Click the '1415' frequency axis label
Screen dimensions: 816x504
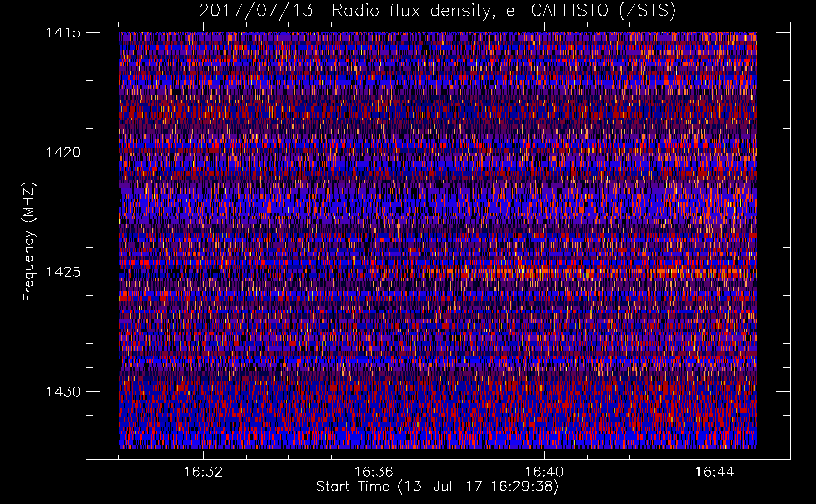click(x=63, y=33)
